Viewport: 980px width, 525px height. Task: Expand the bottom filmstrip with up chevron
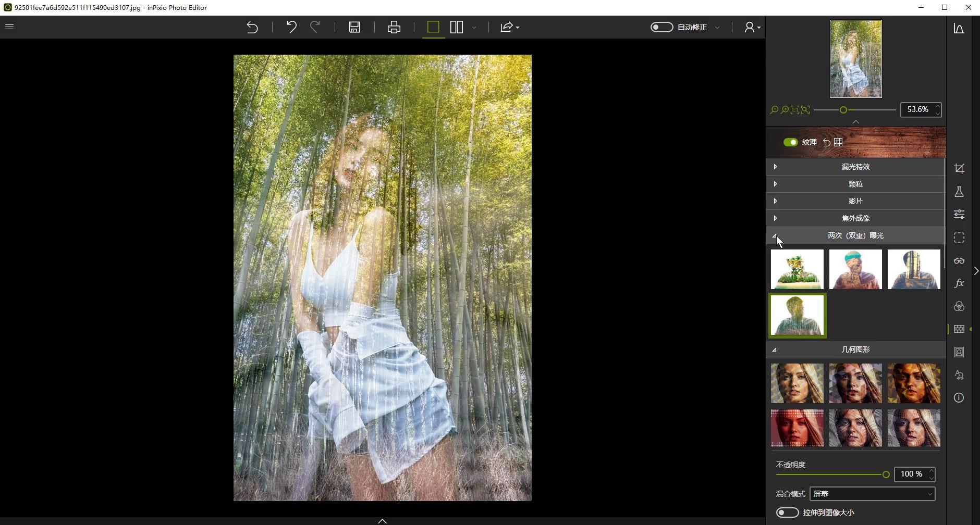click(x=382, y=521)
